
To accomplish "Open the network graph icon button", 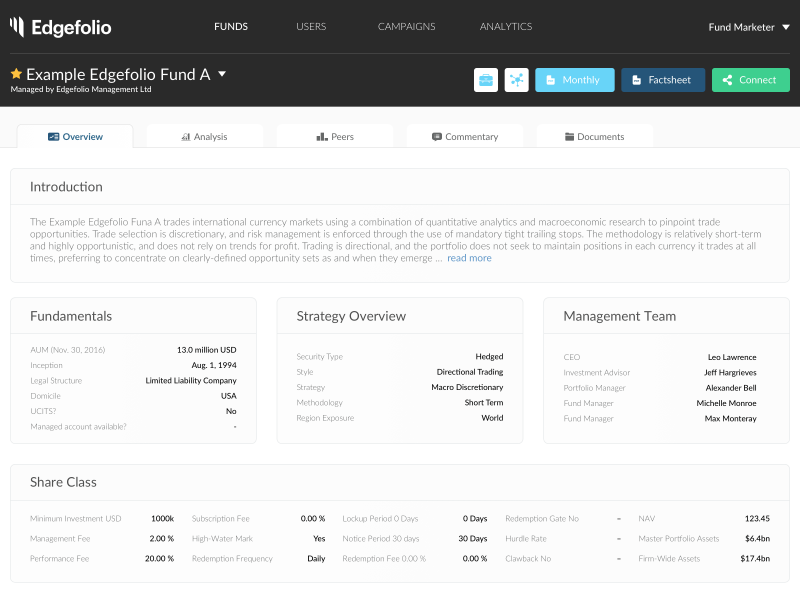I will pyautogui.click(x=516, y=80).
